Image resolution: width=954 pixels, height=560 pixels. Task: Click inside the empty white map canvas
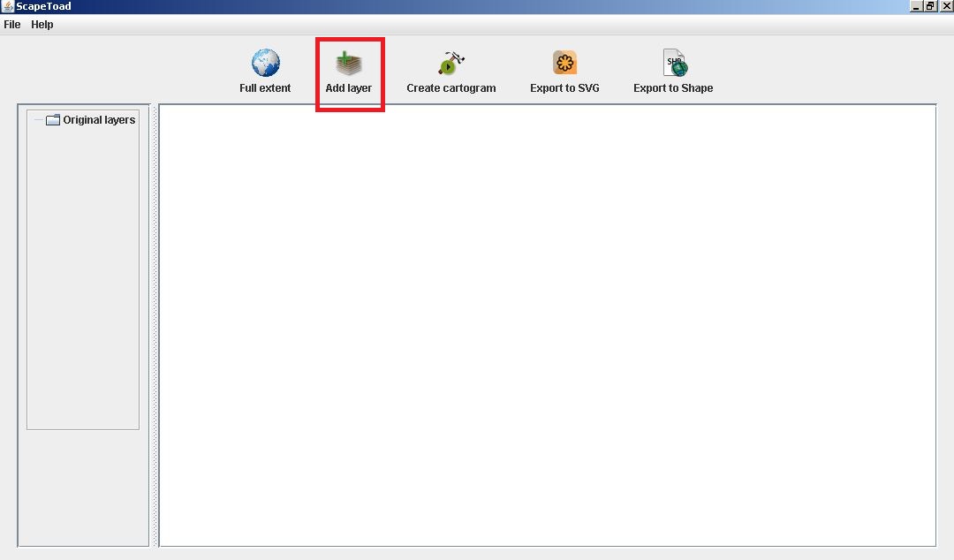pos(548,326)
